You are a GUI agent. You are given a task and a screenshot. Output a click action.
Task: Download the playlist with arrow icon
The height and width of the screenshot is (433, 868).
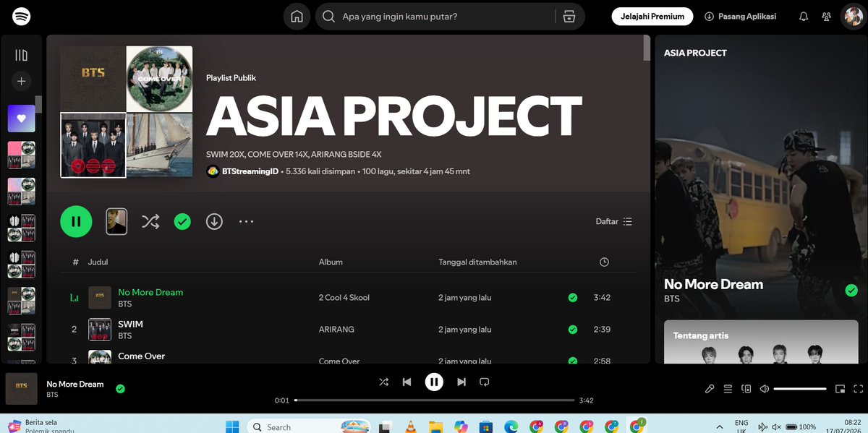click(x=214, y=221)
